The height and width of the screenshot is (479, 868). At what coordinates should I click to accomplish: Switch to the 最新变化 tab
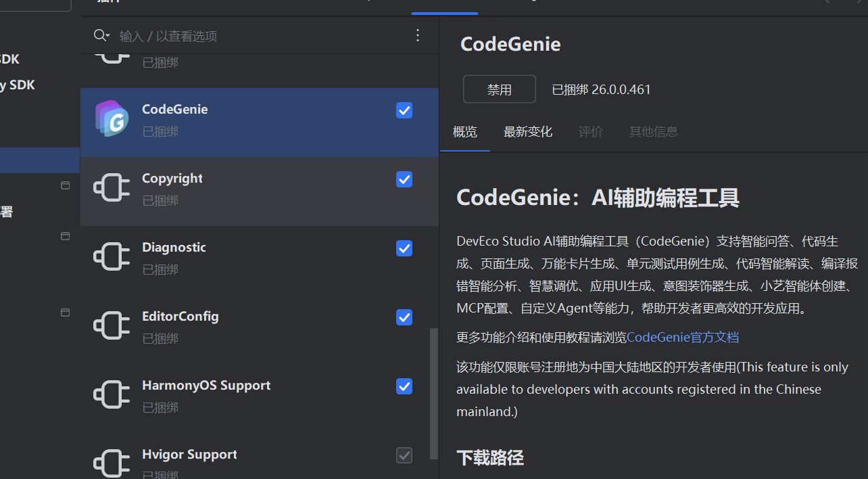[528, 132]
